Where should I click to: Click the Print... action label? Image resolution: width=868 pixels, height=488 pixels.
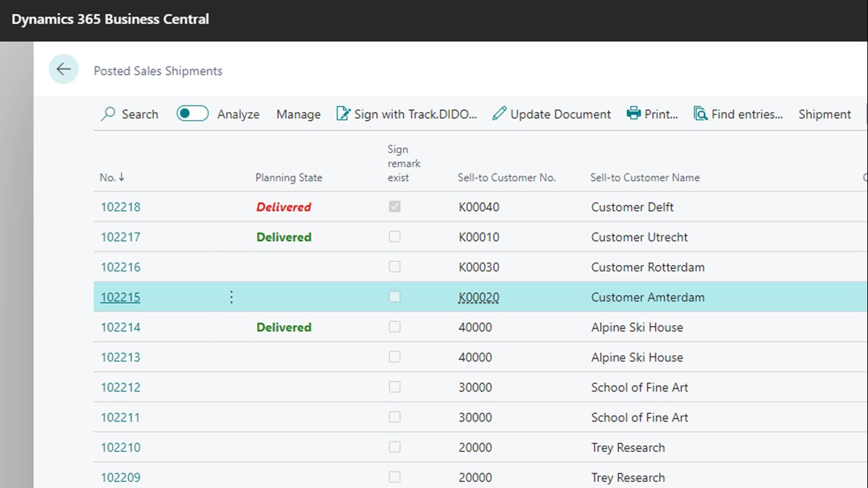661,114
